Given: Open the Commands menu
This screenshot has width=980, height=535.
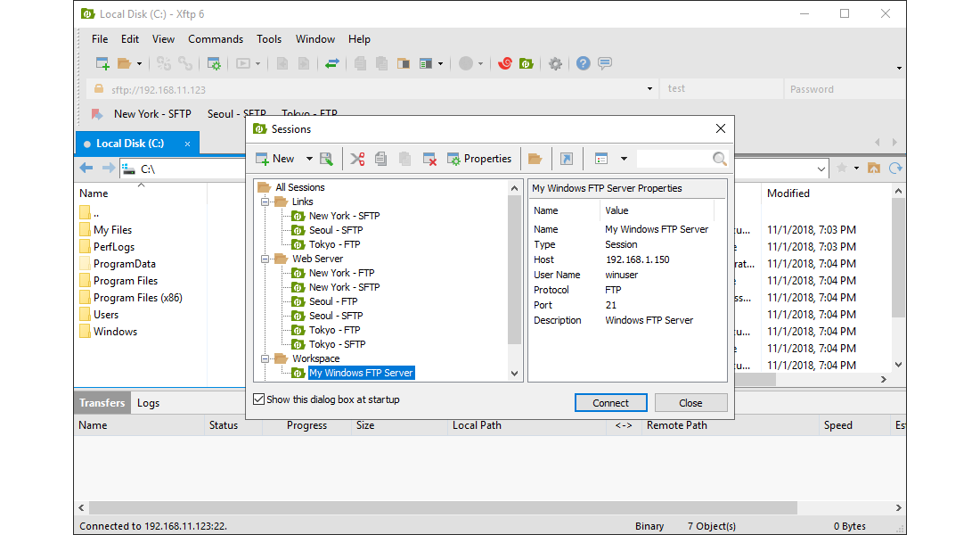Looking at the screenshot, I should [216, 39].
